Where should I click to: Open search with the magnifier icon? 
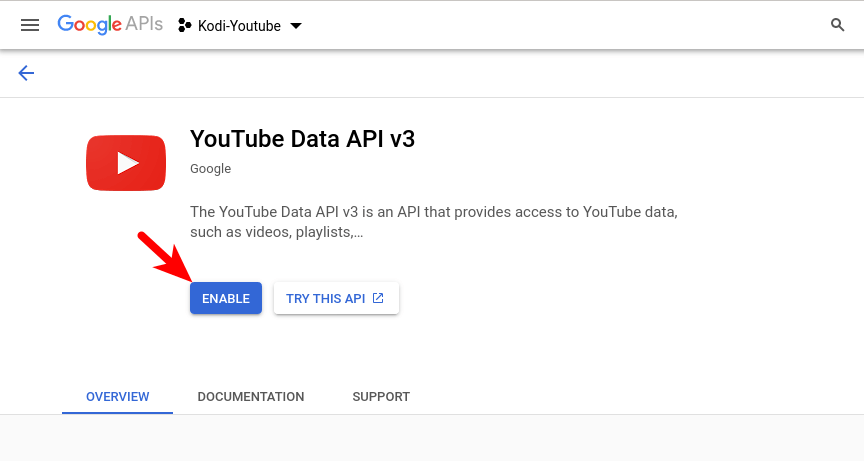[837, 25]
